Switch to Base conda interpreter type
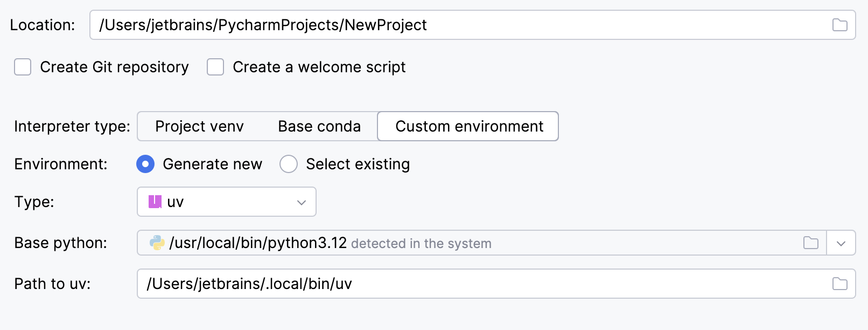The width and height of the screenshot is (868, 330). coord(319,126)
